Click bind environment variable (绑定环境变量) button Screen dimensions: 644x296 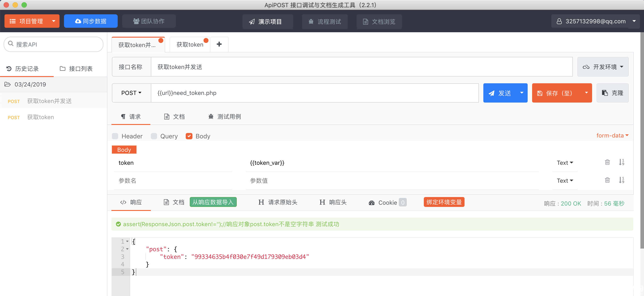(444, 202)
